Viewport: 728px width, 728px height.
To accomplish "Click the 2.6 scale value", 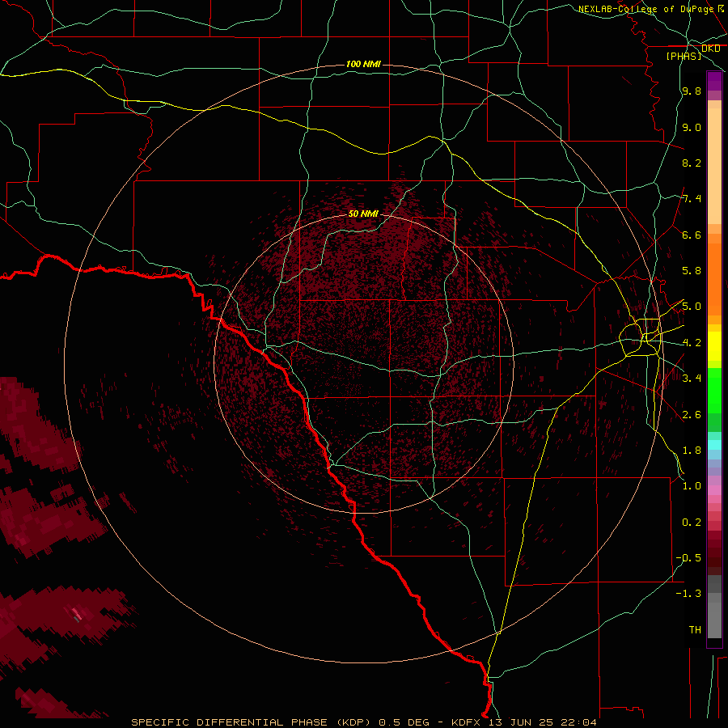I will [x=692, y=415].
